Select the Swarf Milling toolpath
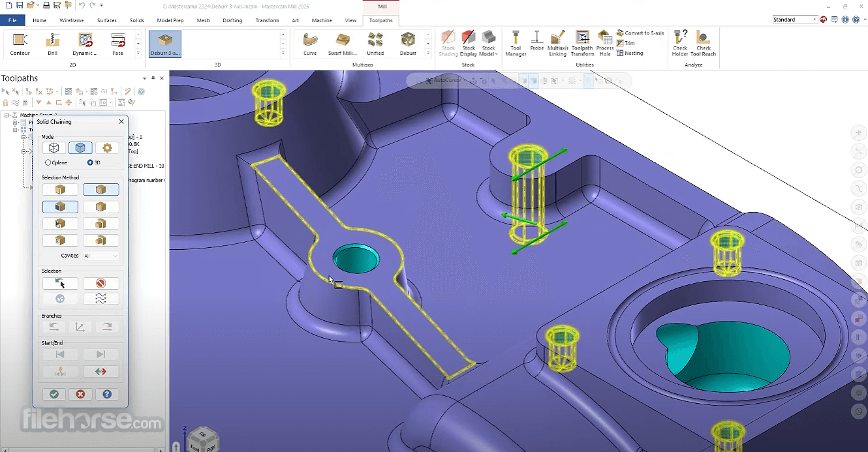 point(343,44)
